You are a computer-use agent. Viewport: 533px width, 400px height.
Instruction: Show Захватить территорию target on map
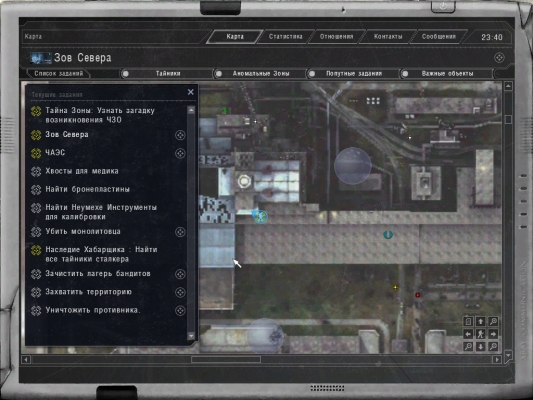[x=180, y=292]
